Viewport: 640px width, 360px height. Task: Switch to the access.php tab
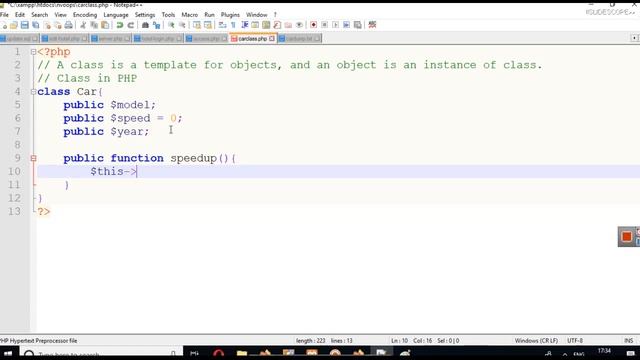pyautogui.click(x=206, y=38)
